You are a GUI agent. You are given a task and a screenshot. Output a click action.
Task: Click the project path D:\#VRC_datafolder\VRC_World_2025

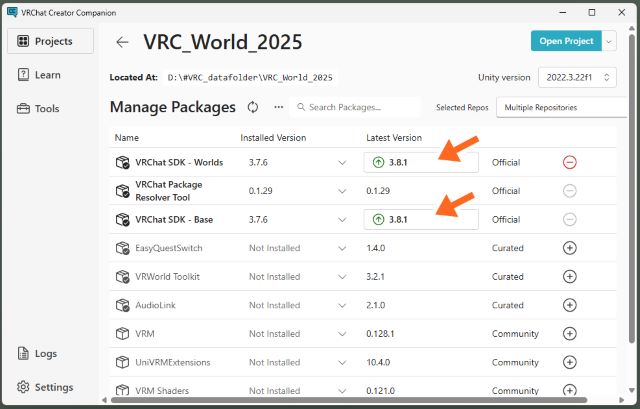[250, 78]
